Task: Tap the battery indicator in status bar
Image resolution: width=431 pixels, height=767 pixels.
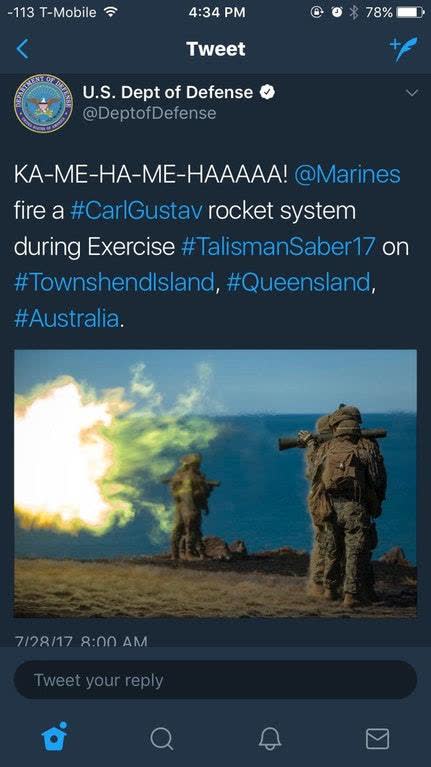Action: click(410, 12)
